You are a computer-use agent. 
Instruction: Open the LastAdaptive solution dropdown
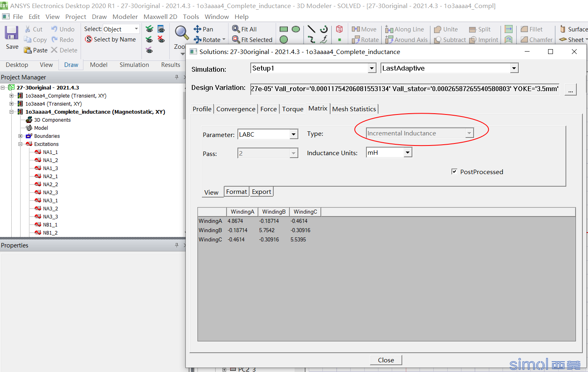click(x=514, y=68)
